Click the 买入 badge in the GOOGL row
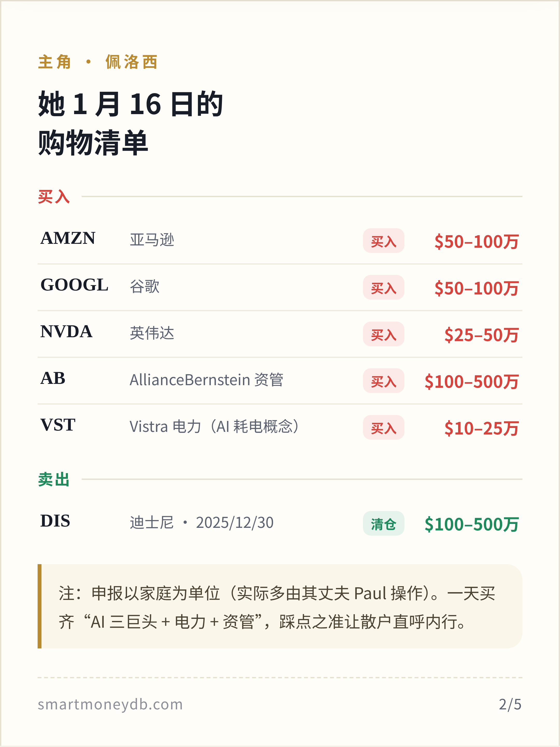 tap(383, 287)
